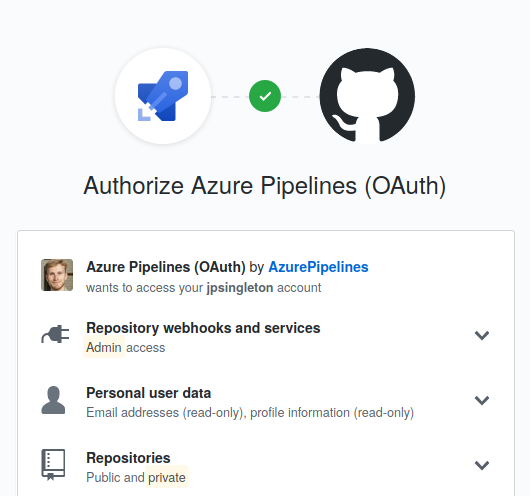530x496 pixels.
Task: Click the email addresses read-only description
Action: click(x=166, y=412)
